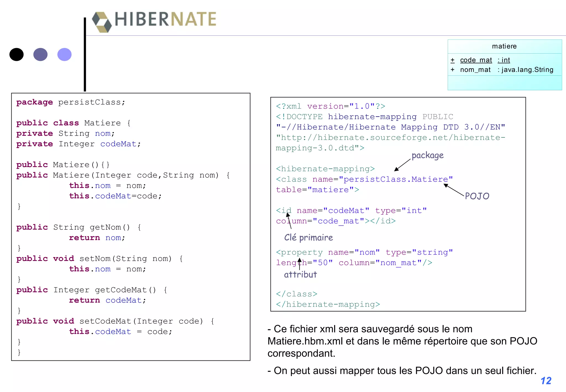Select 'private String nom;' declaration
Screen dimensions: 566x392
pyautogui.click(x=65, y=134)
